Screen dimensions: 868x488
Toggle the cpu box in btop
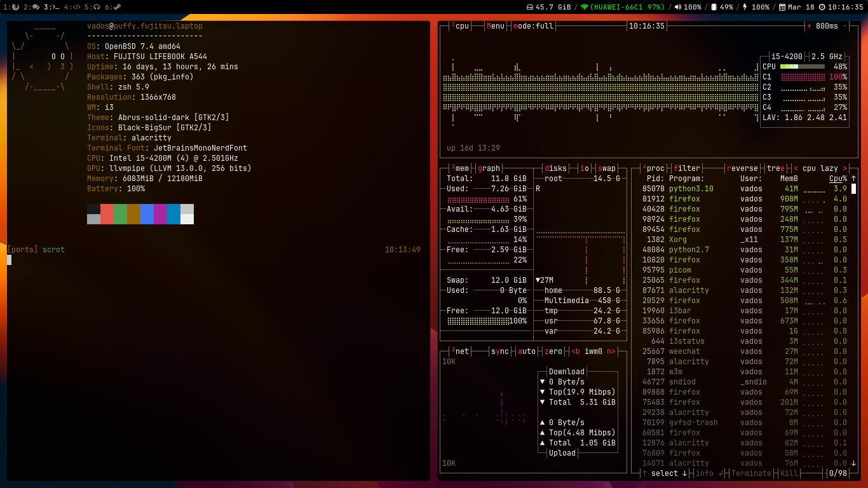(x=460, y=26)
